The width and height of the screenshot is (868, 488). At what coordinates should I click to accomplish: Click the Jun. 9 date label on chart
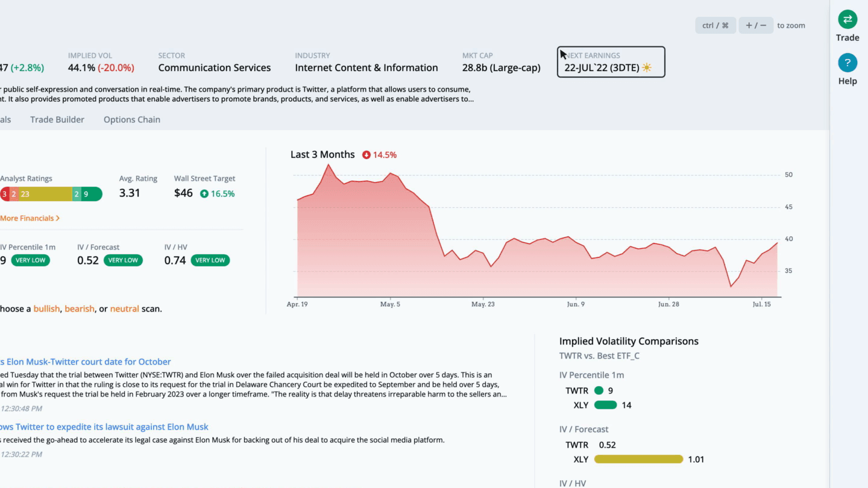pos(576,304)
